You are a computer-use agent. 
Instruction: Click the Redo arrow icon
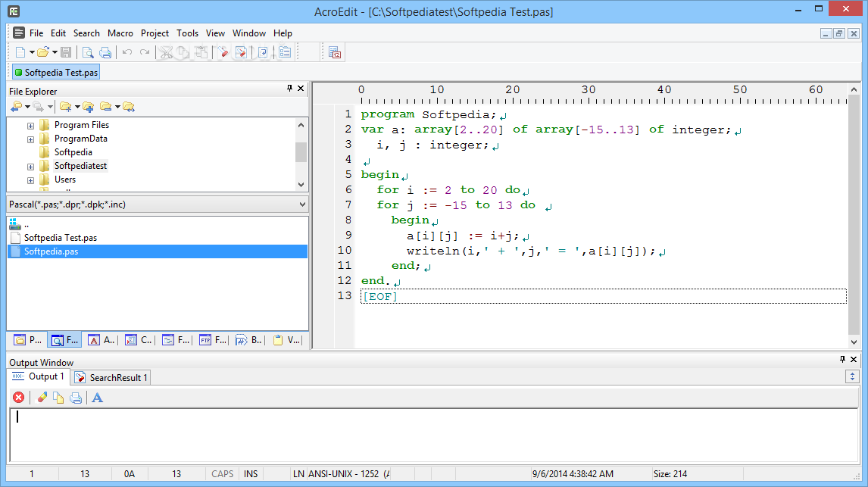click(x=145, y=52)
